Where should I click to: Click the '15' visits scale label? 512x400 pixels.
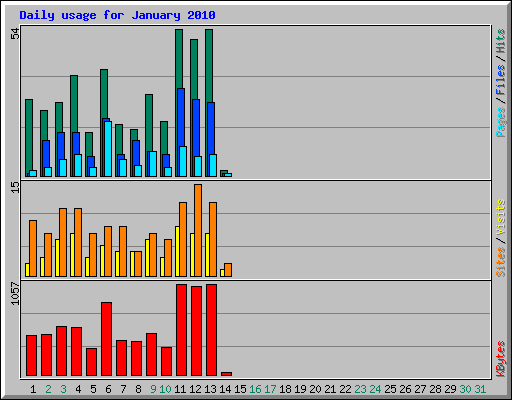tap(15, 187)
